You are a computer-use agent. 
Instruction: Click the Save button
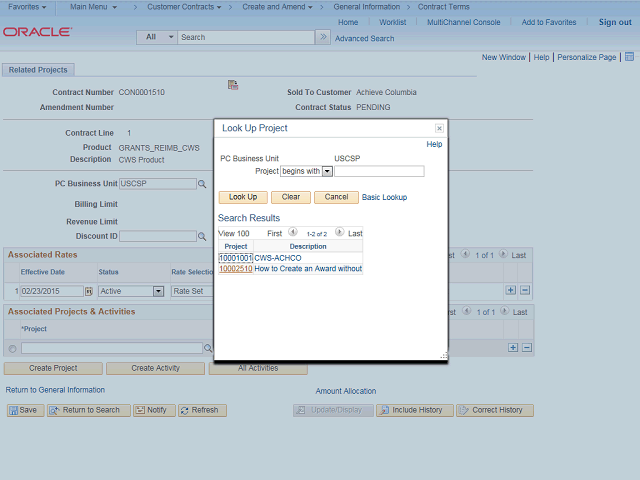(x=25, y=410)
